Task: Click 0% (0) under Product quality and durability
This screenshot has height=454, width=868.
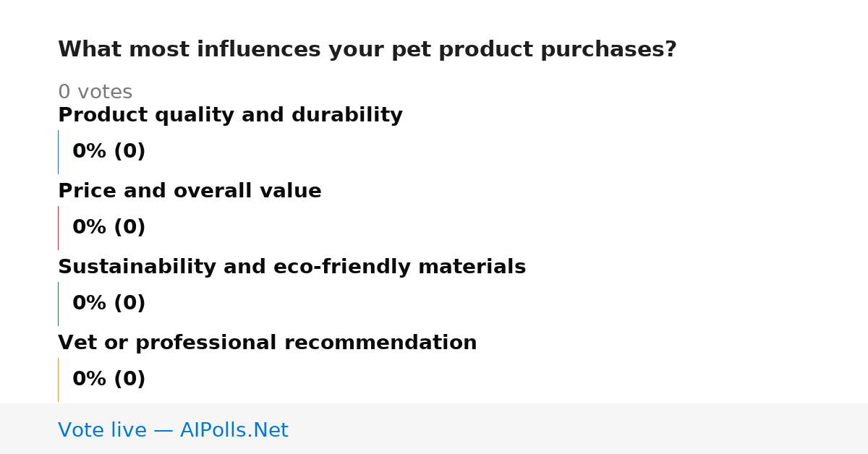Action: tap(109, 152)
